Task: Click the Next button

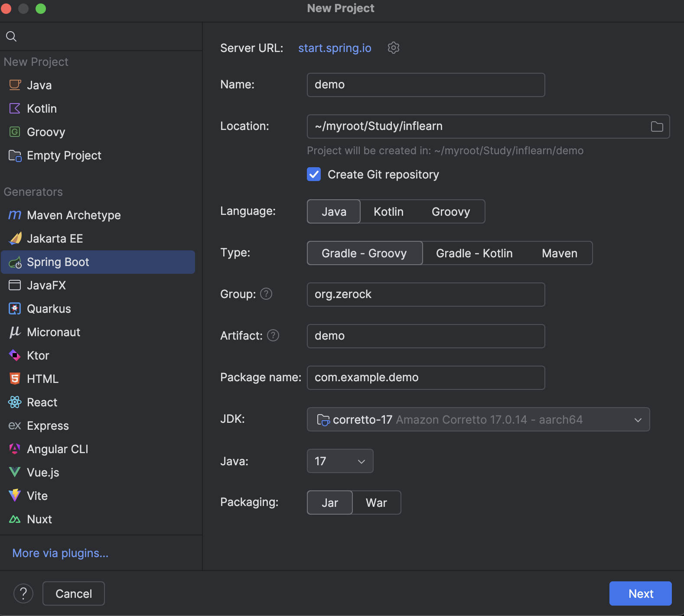Action: click(640, 593)
